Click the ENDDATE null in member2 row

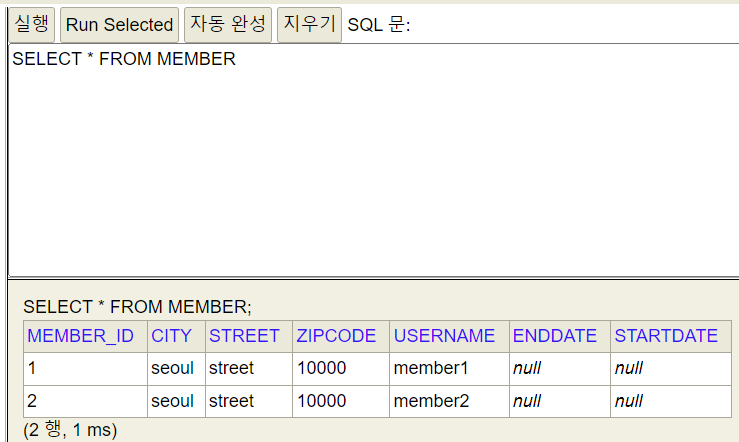(560, 401)
